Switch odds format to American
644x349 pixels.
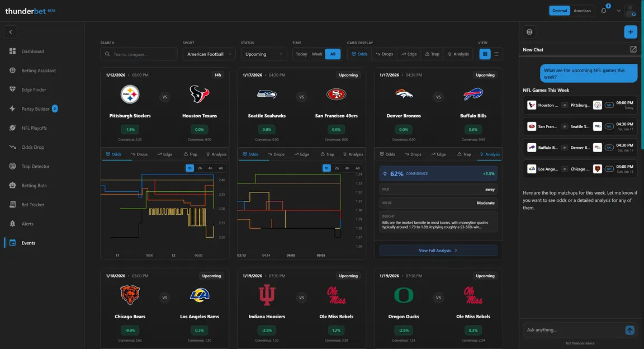coord(582,11)
